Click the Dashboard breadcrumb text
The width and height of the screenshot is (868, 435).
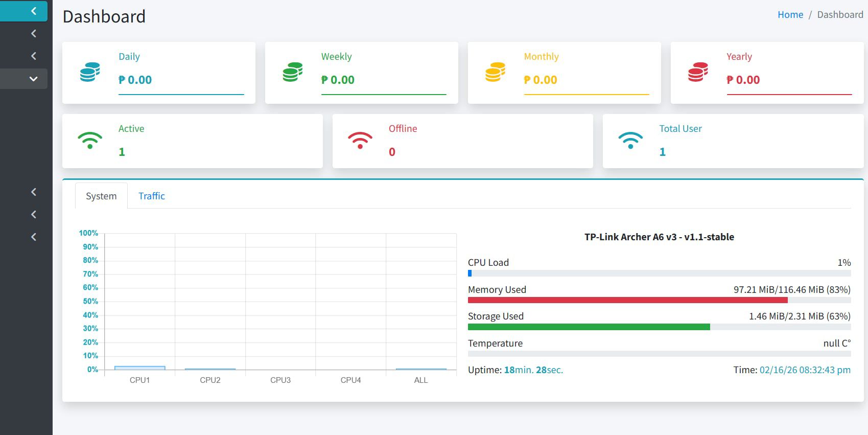click(840, 15)
